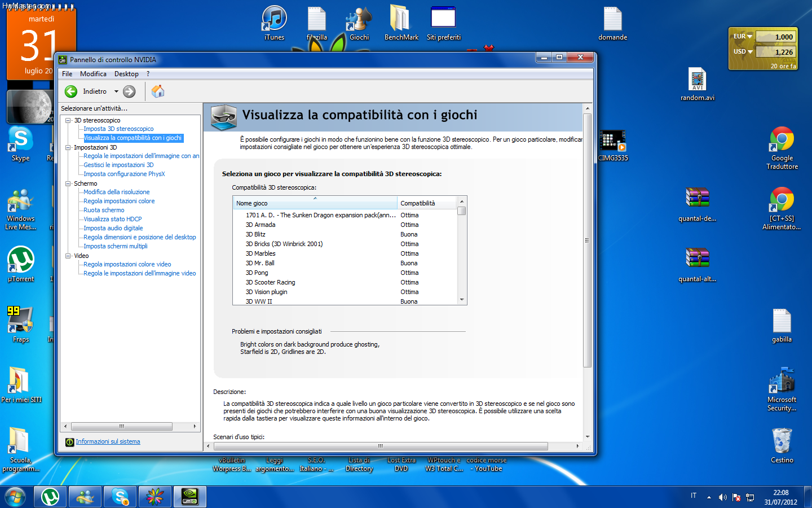812x508 pixels.
Task: Open gabilla desktop text file
Action: point(782,325)
